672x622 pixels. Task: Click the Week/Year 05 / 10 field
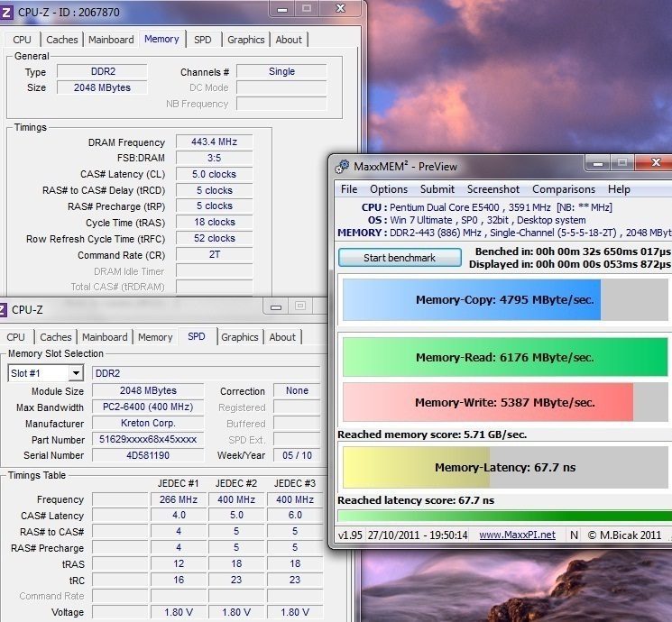click(297, 455)
